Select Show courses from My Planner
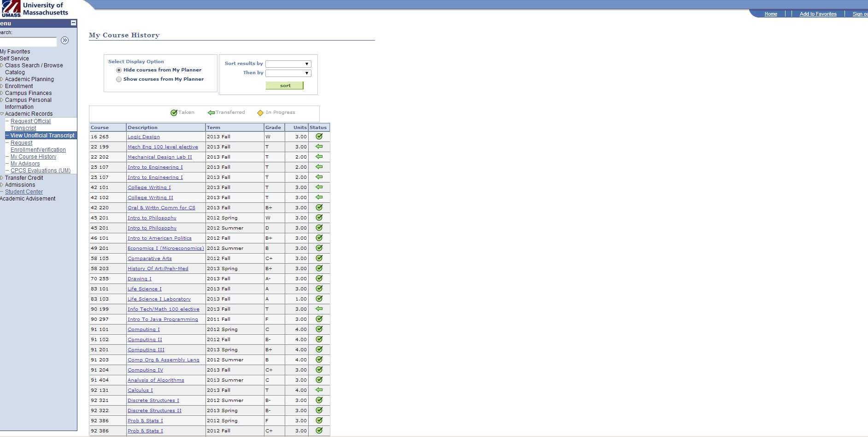 click(119, 79)
